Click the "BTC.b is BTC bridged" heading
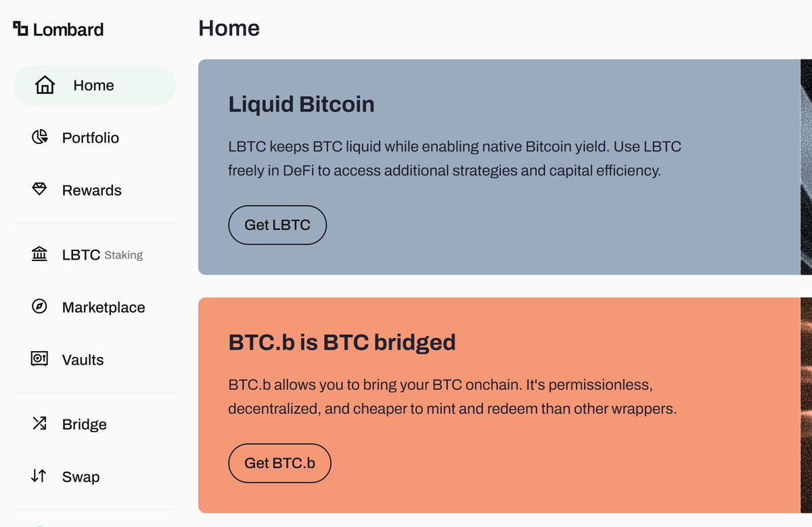Screen dimensions: 812x527 (x=342, y=342)
